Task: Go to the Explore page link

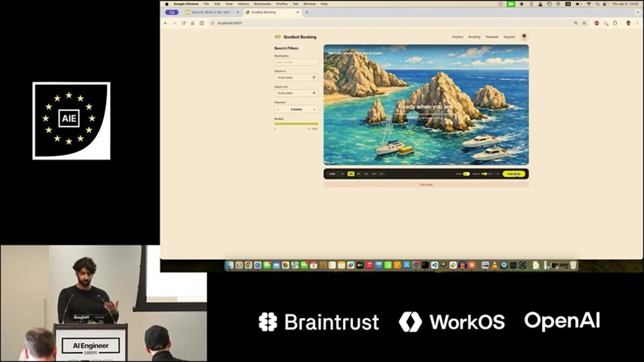Action: (458, 37)
